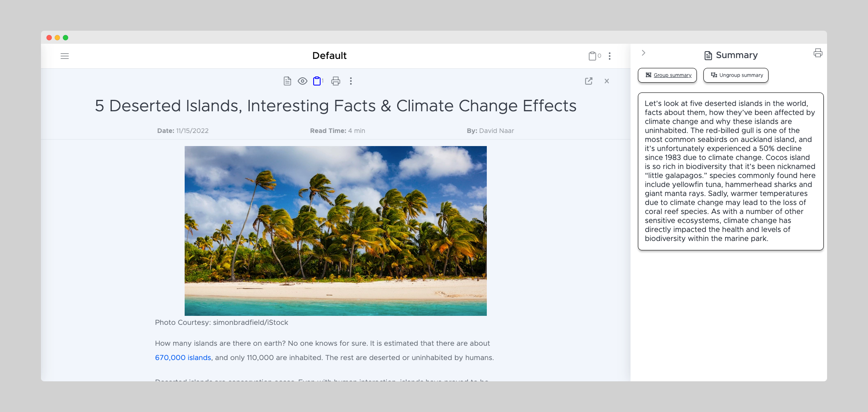This screenshot has width=868, height=412.
Task: Click the article document view icon
Action: click(287, 81)
